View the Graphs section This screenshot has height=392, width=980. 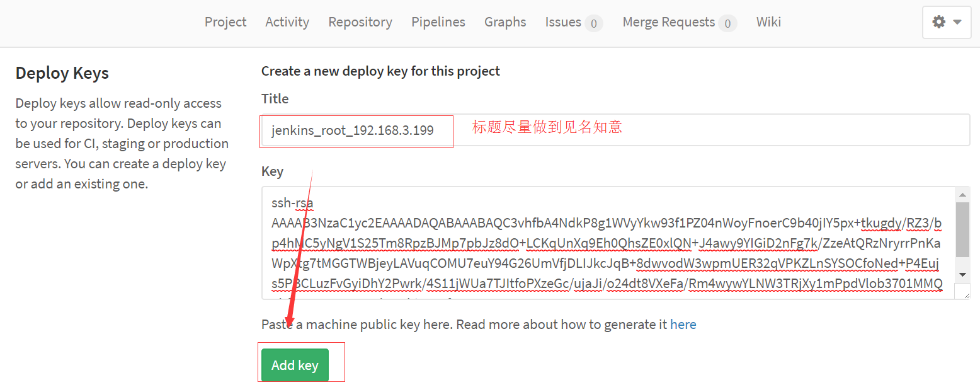tap(504, 21)
